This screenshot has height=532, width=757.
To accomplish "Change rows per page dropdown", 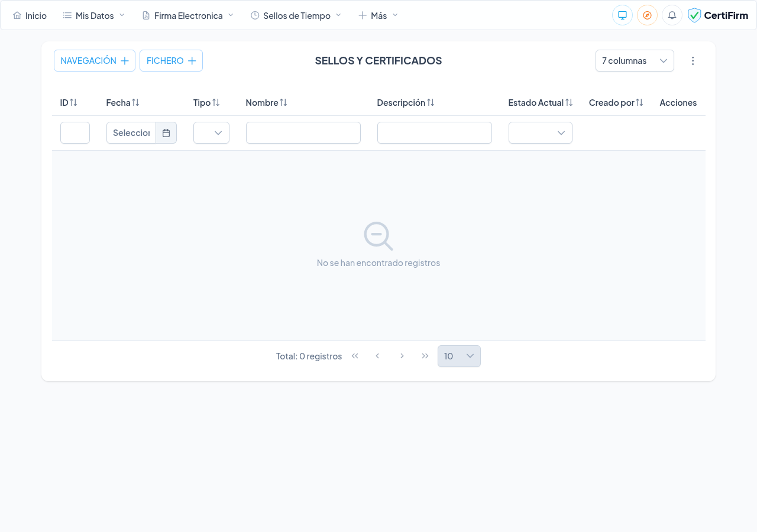I will pos(459,356).
